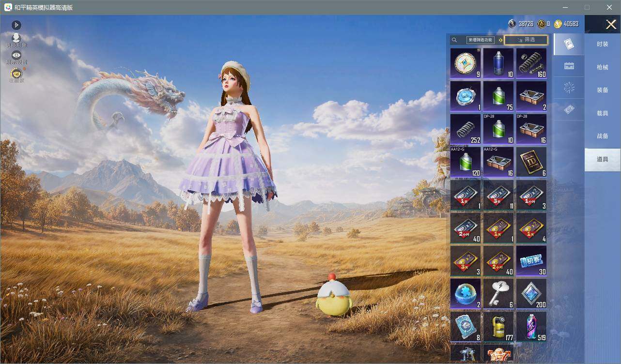Image resolution: width=621 pixels, height=364 pixels.
Task: Open the 装备 tab
Action: [603, 90]
